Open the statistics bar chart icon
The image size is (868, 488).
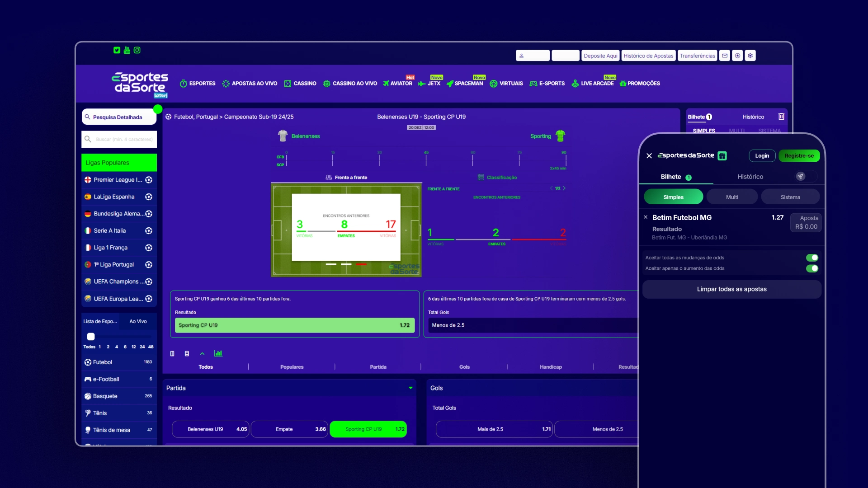pos(218,353)
